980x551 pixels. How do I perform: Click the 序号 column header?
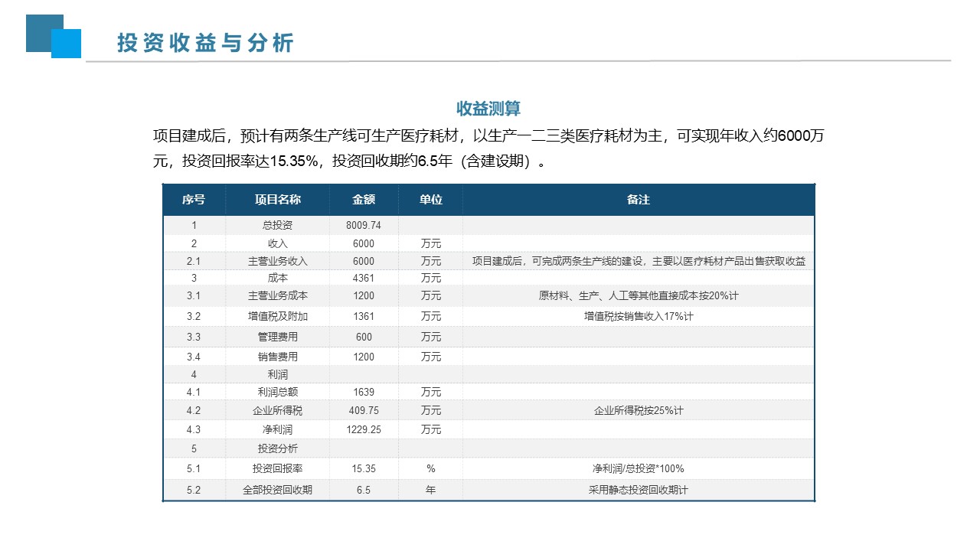point(194,200)
